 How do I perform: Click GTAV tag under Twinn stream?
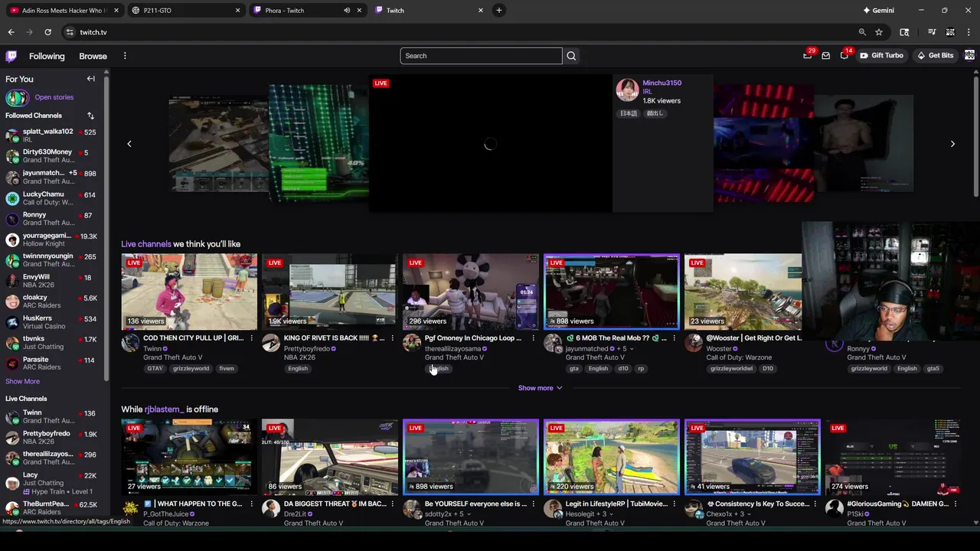coord(155,369)
